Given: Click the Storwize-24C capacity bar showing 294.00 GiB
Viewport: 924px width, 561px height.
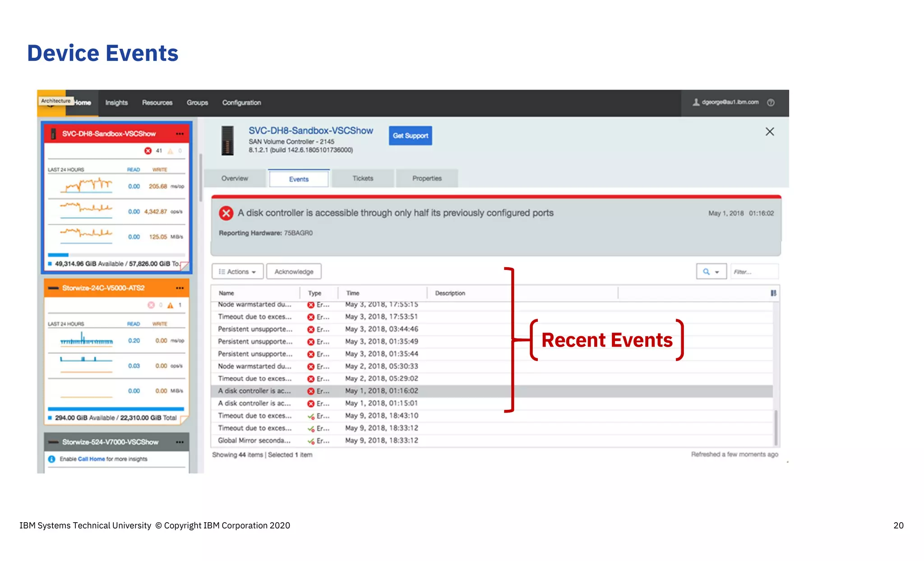Looking at the screenshot, I should (116, 409).
